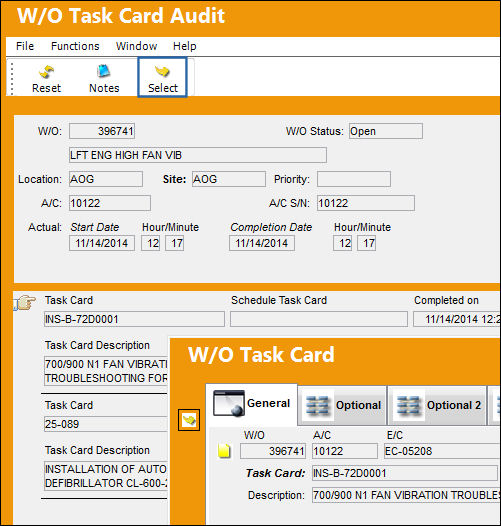Viewport: 501px width, 526px height.
Task: Click the yellow note icon beside W/O 396741
Action: coord(224,451)
